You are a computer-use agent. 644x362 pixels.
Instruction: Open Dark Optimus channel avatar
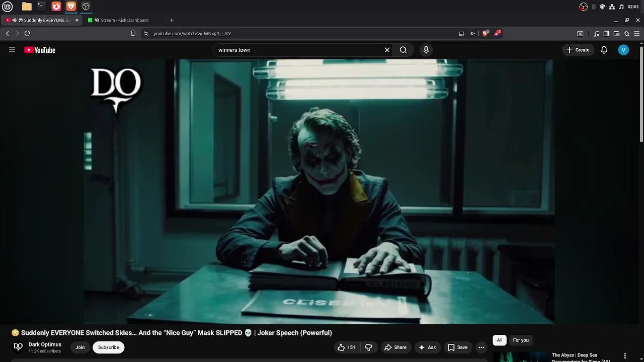point(18,347)
